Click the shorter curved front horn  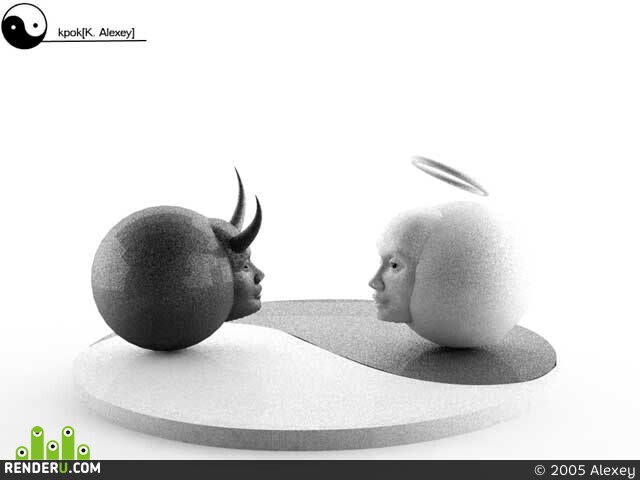(246, 227)
